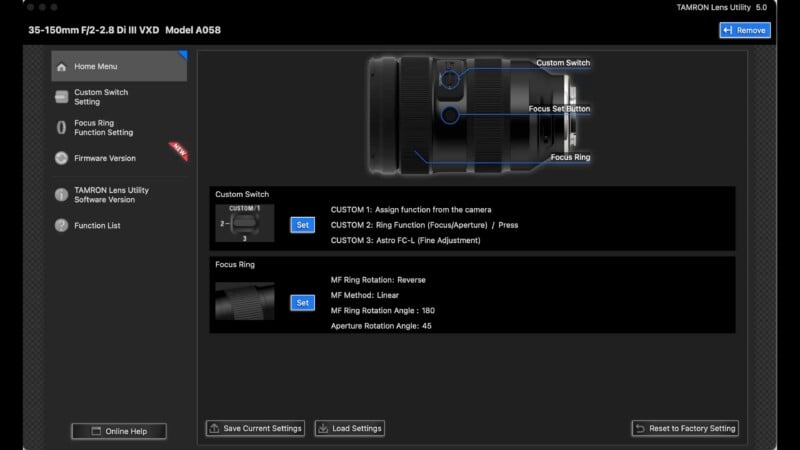Click the Home Menu house icon
The height and width of the screenshot is (450, 800).
point(62,67)
